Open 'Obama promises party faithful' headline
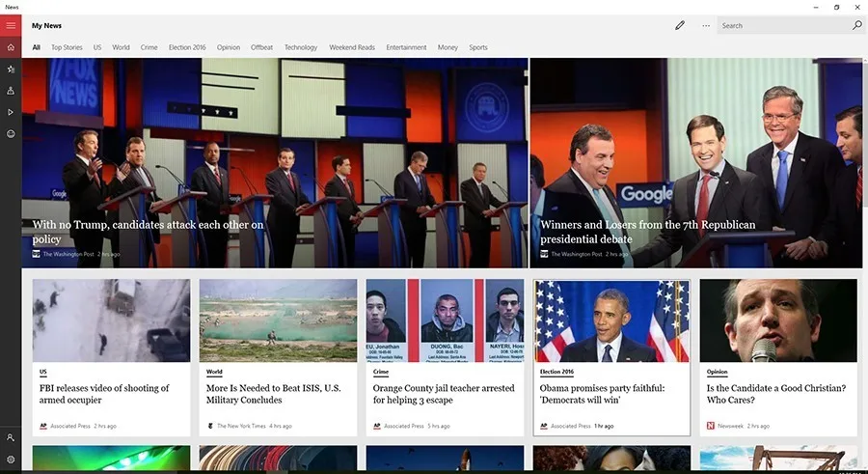This screenshot has width=868, height=474. tap(602, 394)
